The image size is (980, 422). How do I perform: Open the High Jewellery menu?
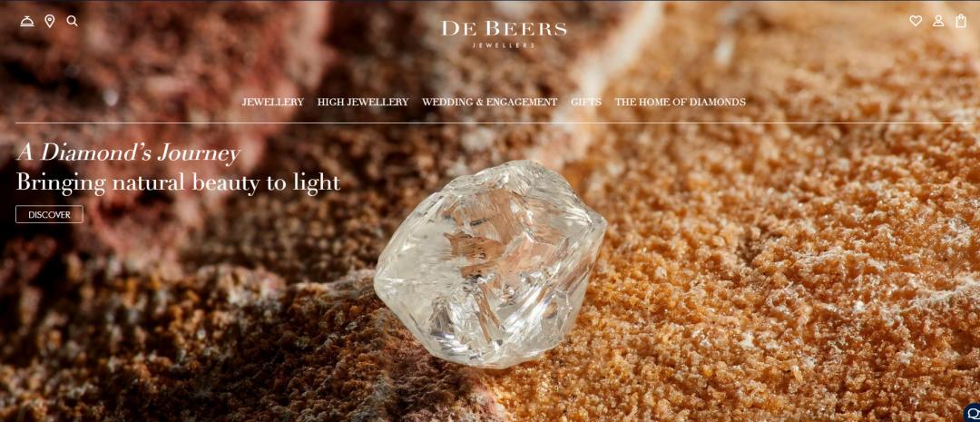click(x=363, y=102)
